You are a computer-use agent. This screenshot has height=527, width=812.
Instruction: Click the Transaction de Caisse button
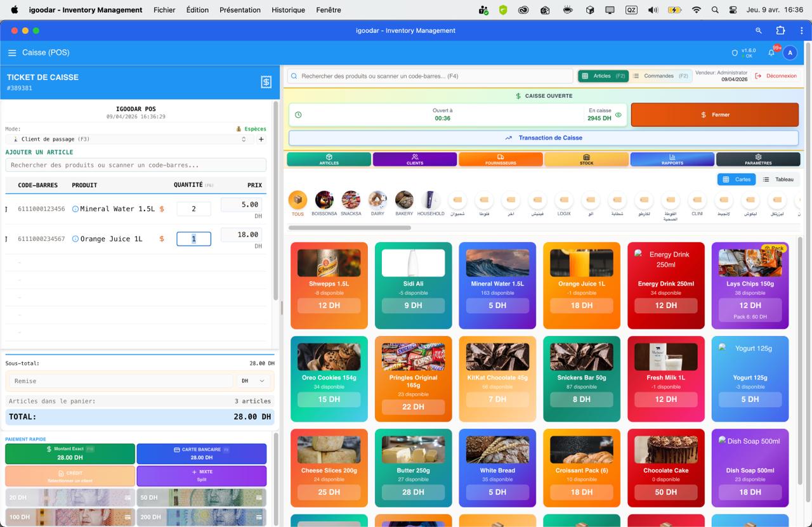pyautogui.click(x=543, y=138)
